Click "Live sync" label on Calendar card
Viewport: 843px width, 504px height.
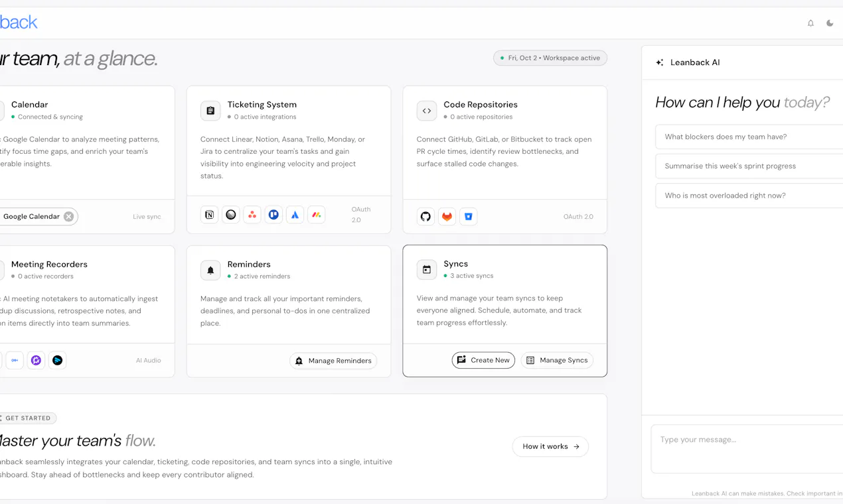[147, 217]
